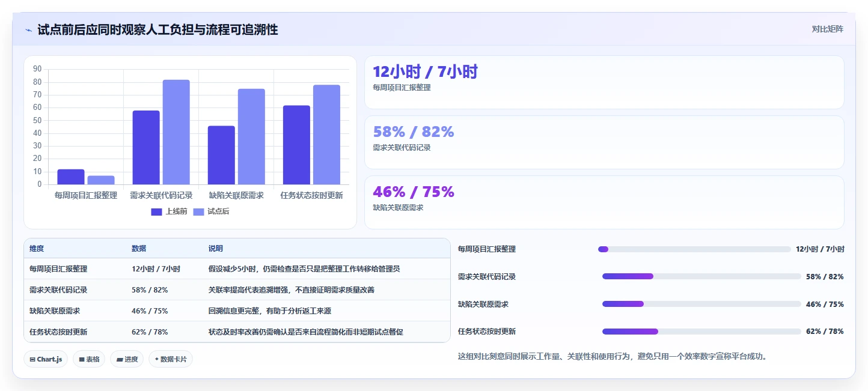Click progress bar for 任务状态按时更新
868x391 pixels.
(701, 332)
